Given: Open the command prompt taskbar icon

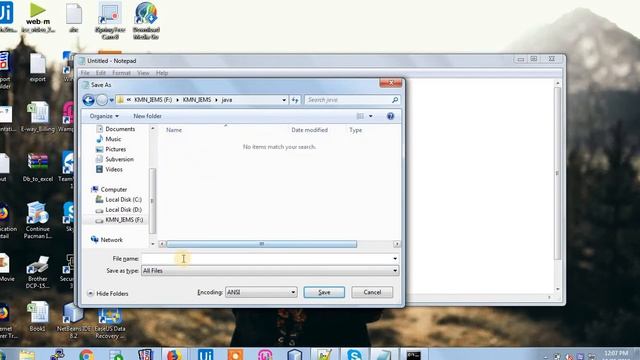Looking at the screenshot, I should tap(413, 355).
